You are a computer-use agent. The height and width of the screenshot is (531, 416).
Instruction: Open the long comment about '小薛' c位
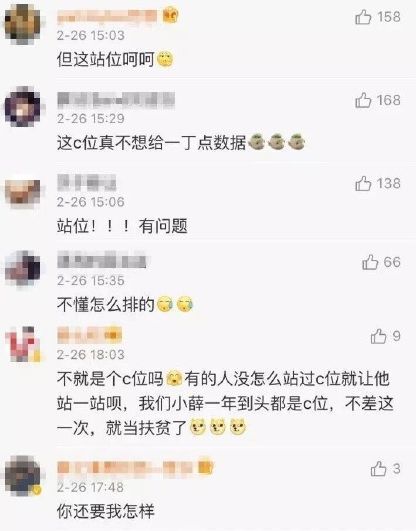tap(225, 403)
